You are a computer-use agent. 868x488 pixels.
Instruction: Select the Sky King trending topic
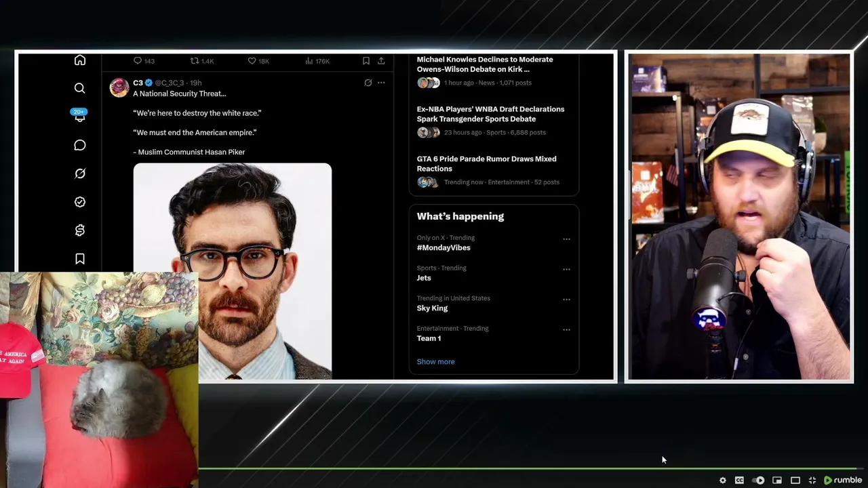pos(432,308)
